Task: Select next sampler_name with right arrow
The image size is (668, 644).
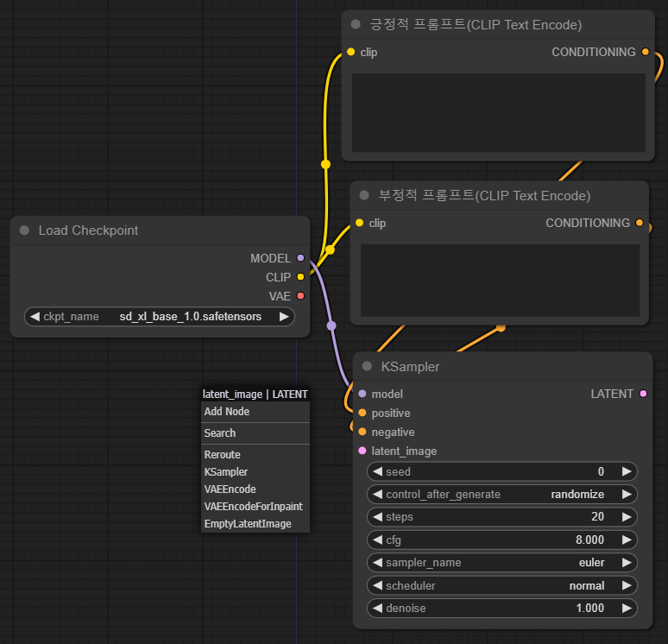Action: click(627, 563)
